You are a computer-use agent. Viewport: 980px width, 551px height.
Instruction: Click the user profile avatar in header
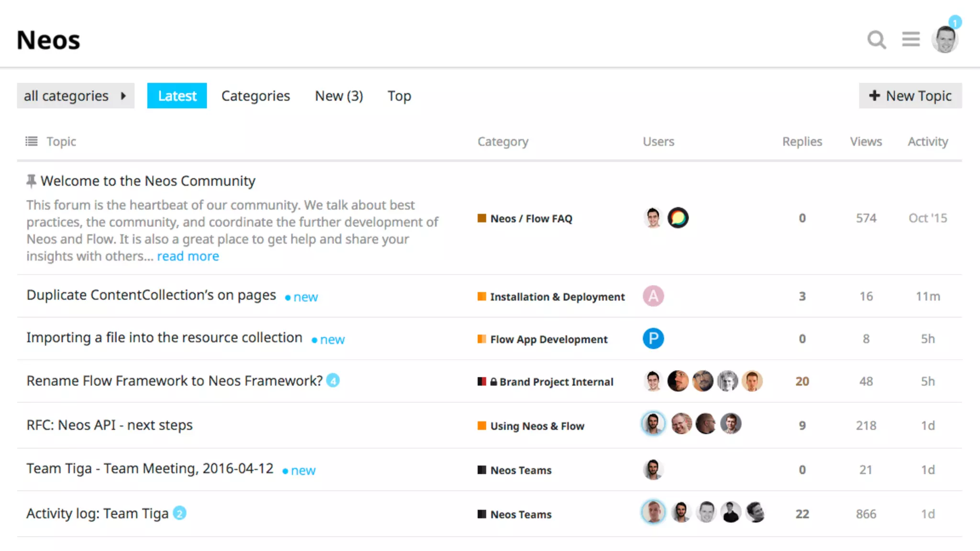[945, 40]
